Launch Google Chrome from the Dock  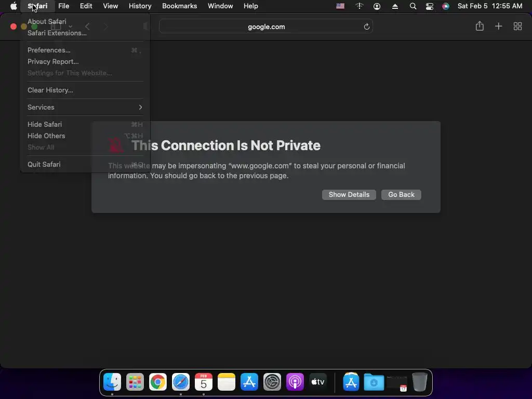[158, 382]
